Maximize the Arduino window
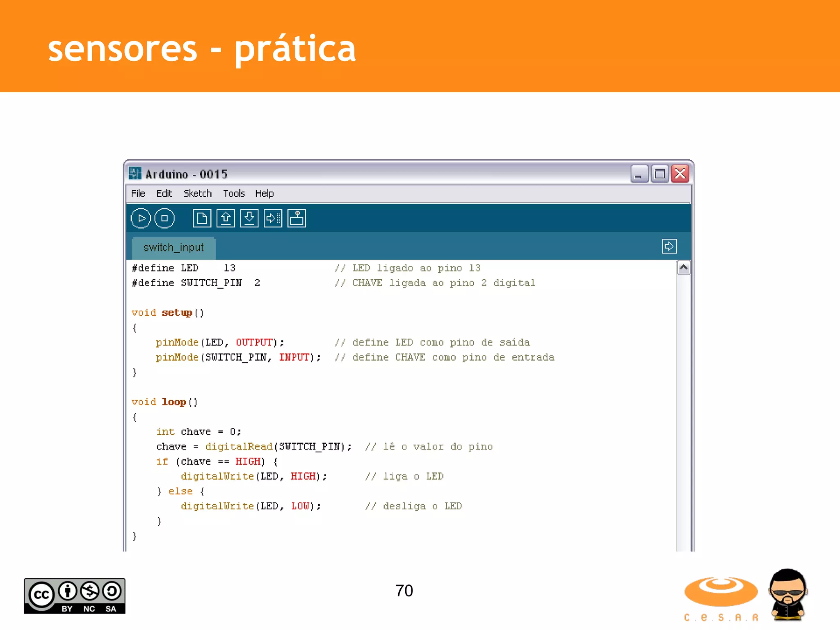 click(x=660, y=174)
